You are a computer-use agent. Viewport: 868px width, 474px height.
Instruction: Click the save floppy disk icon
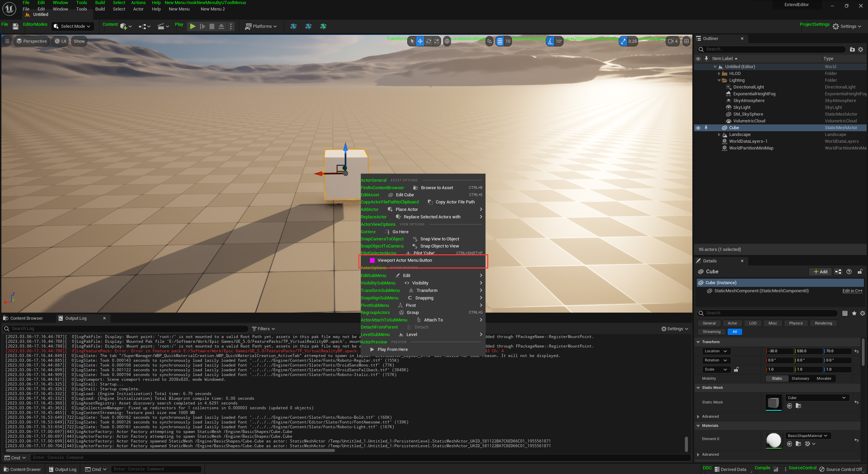tap(15, 26)
